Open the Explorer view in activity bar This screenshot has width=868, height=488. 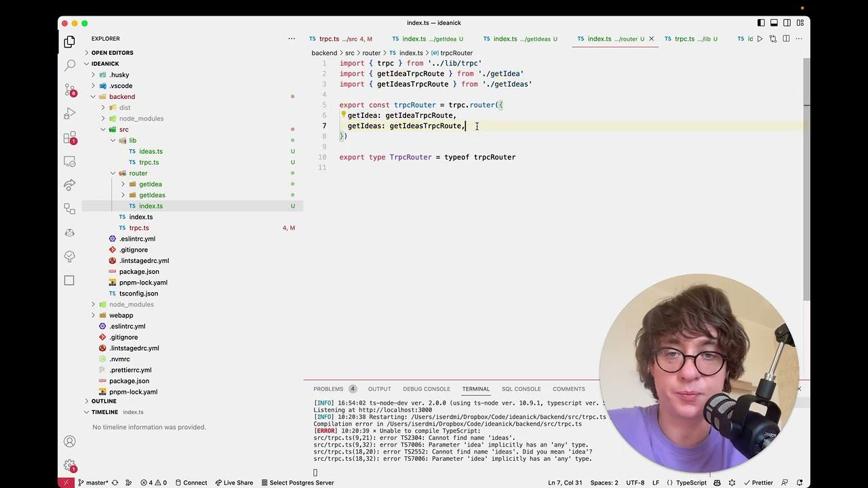click(69, 42)
